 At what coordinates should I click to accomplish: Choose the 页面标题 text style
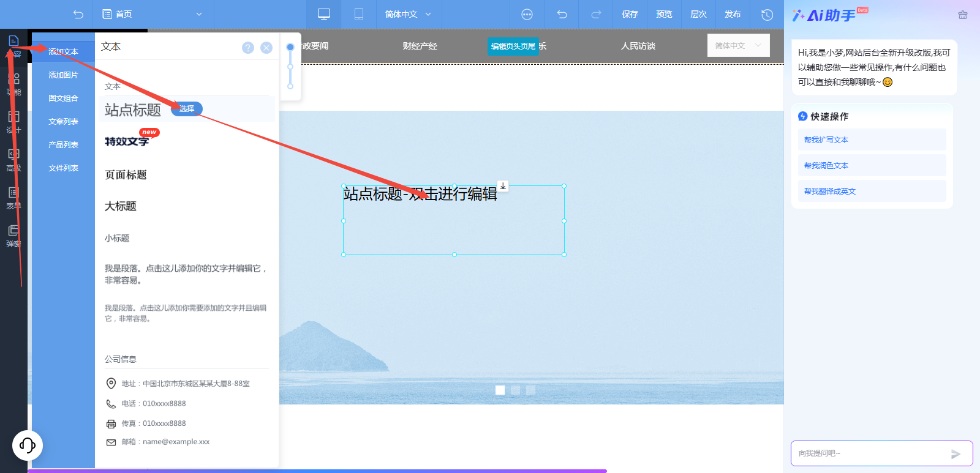(126, 175)
